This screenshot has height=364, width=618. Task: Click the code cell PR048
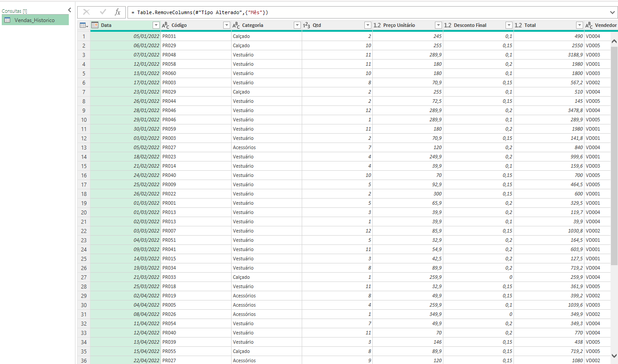click(196, 55)
